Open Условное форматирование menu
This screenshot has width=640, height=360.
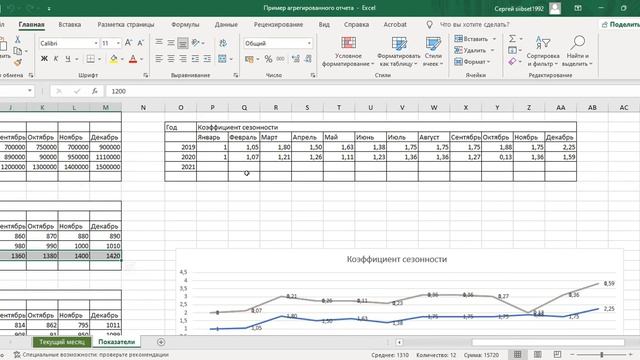[348, 51]
